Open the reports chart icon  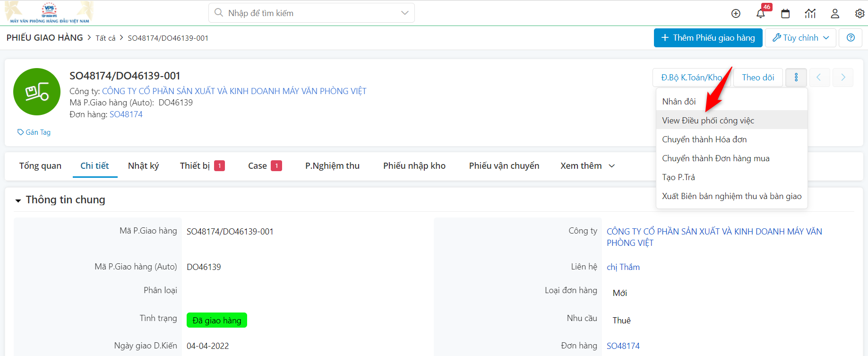click(x=810, y=14)
